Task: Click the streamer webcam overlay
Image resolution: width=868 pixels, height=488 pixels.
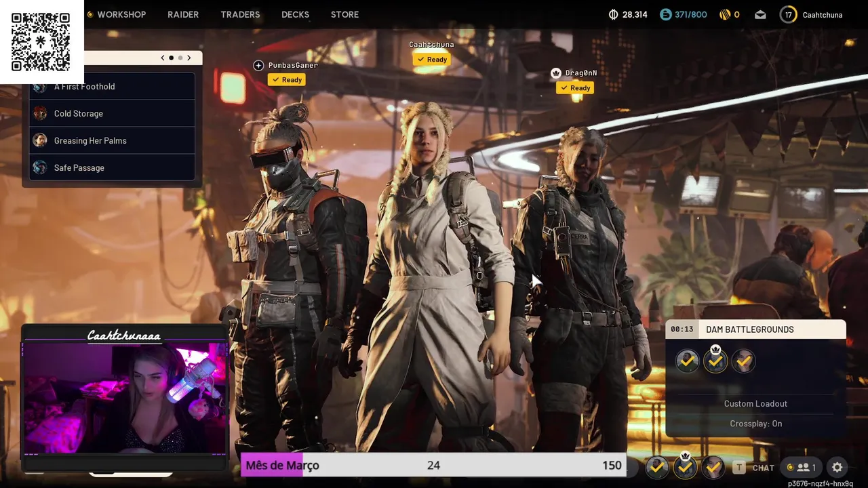Action: (x=125, y=399)
